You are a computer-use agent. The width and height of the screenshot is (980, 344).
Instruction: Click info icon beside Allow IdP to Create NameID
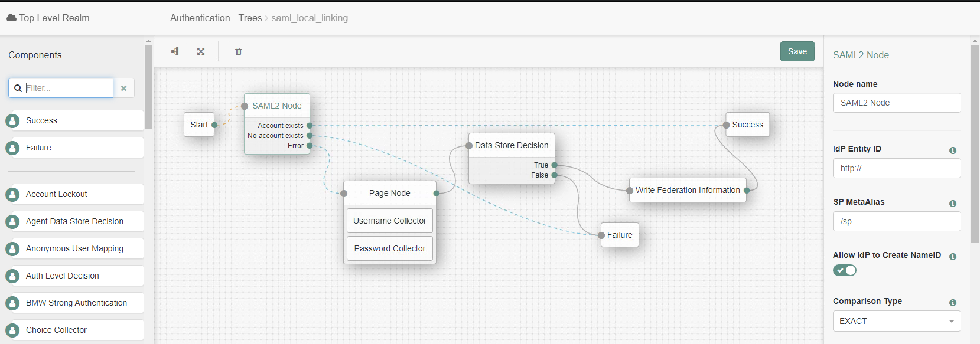click(952, 257)
